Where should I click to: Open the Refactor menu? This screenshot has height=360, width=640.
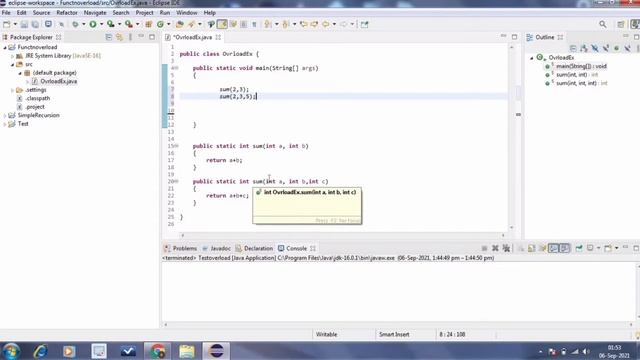point(67,13)
